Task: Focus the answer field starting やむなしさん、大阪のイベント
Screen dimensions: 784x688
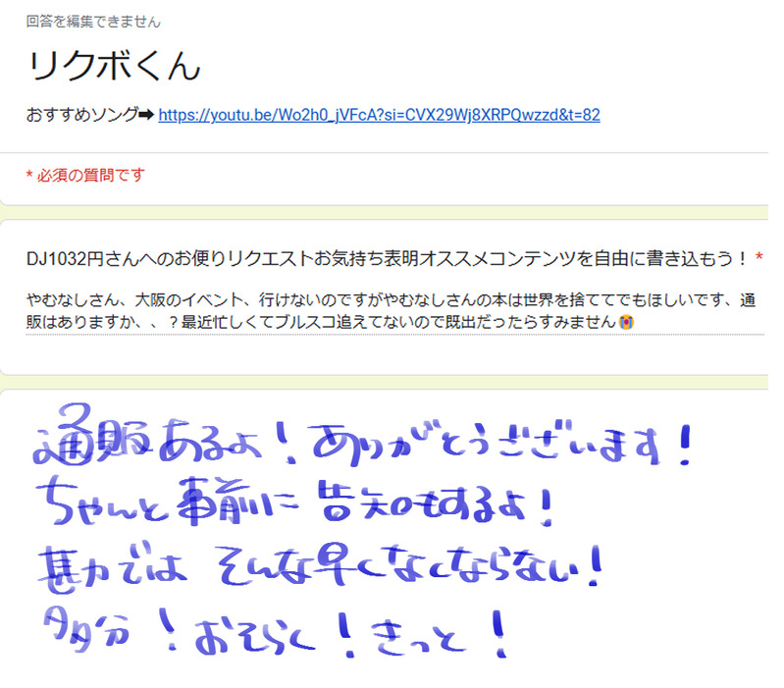Action: pos(395,310)
